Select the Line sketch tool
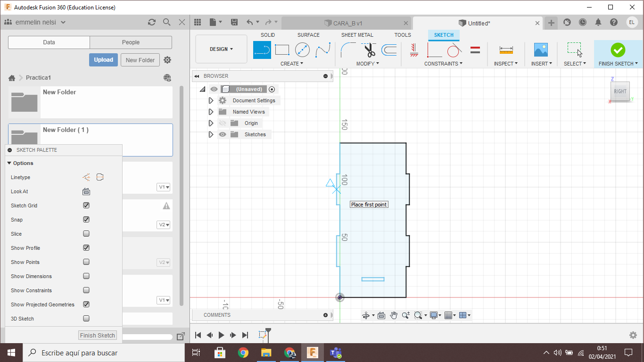The height and width of the screenshot is (362, 644). 262,50
